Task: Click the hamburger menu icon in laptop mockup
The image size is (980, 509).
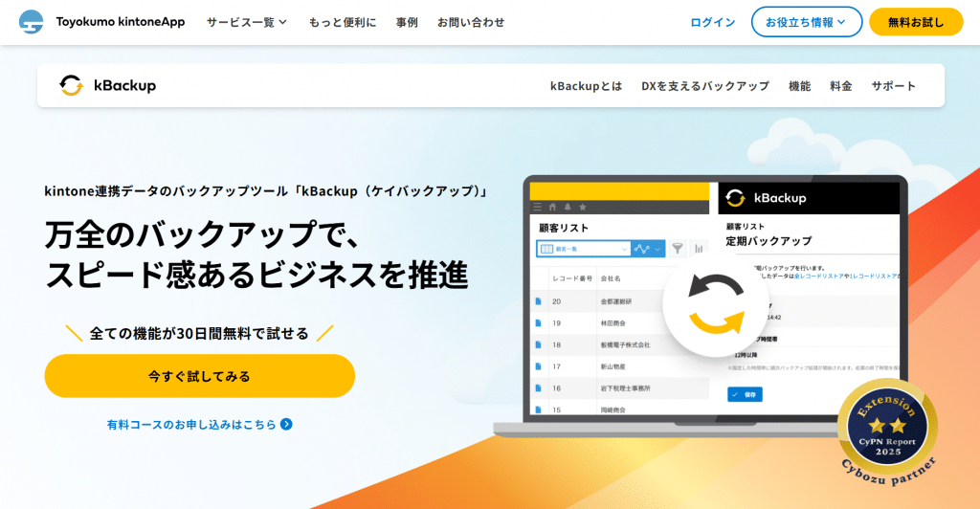Action: pyautogui.click(x=537, y=207)
